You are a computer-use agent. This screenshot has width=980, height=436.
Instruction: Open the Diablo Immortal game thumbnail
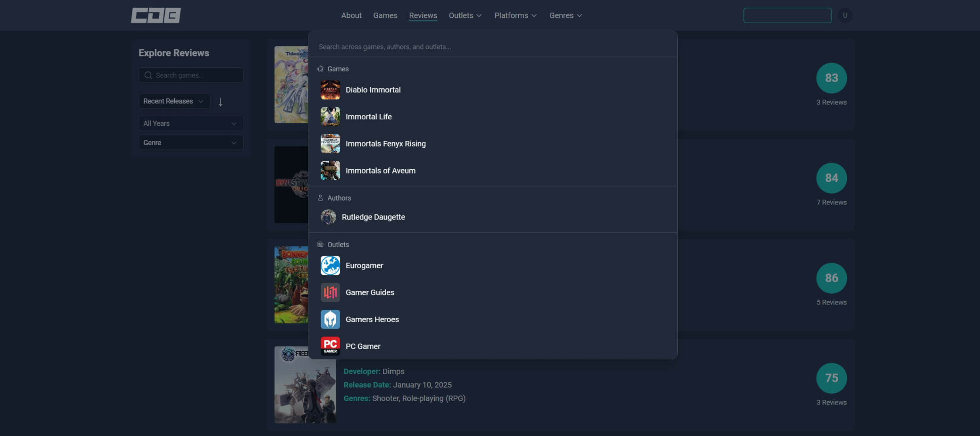click(330, 90)
